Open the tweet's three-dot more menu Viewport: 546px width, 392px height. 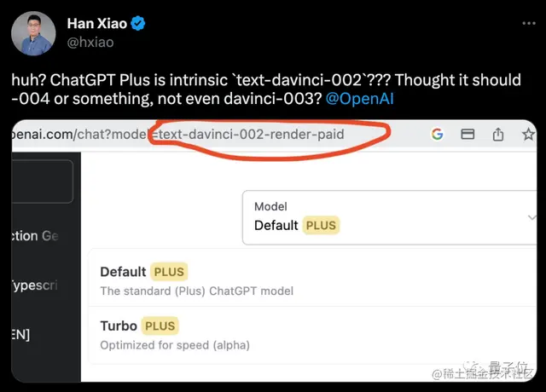529,23
